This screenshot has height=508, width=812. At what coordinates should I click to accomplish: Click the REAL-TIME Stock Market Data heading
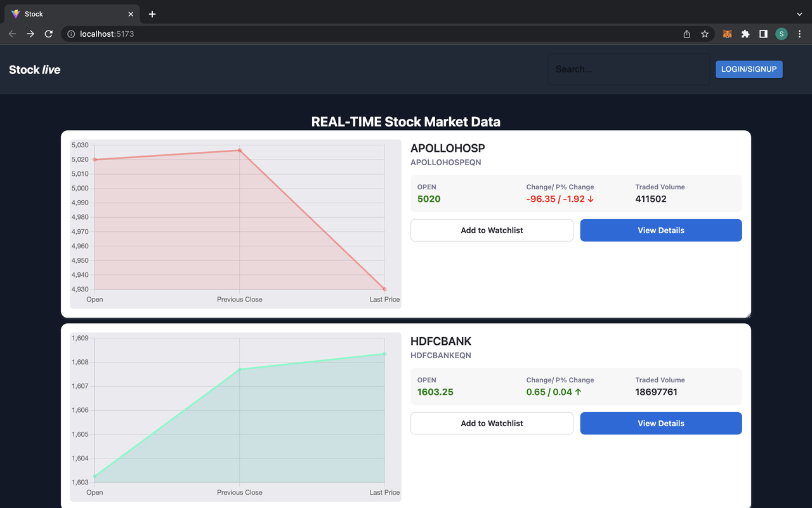(x=406, y=122)
